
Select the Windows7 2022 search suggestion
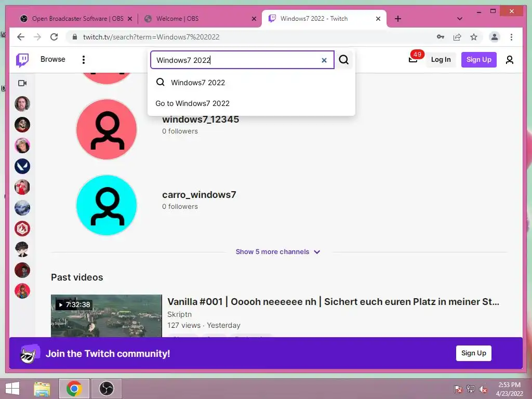[x=251, y=83]
